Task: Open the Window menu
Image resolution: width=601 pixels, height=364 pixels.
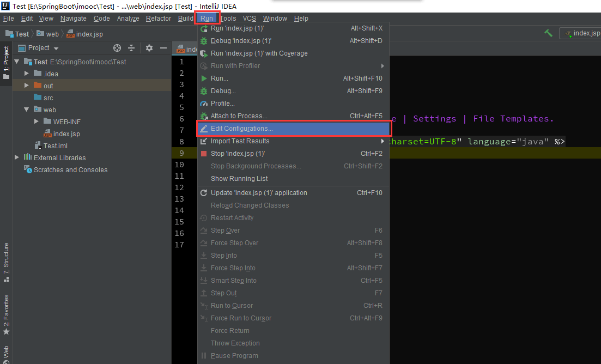Action: coord(275,19)
